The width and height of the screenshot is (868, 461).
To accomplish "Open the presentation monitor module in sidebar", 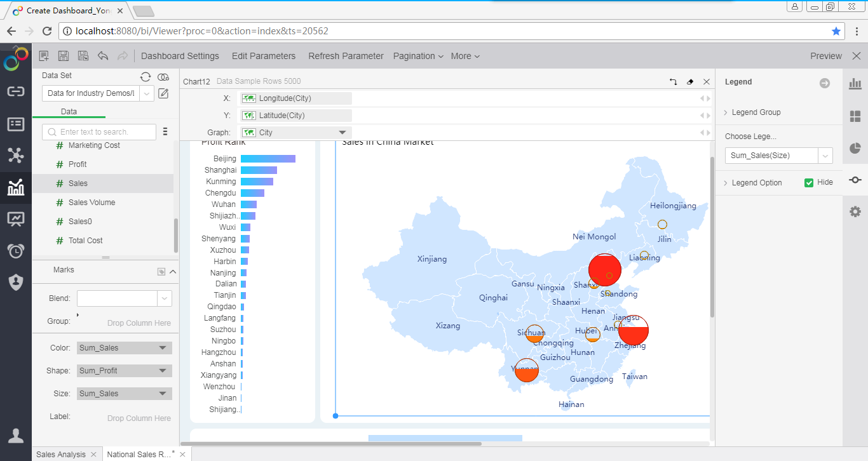I will [x=16, y=219].
